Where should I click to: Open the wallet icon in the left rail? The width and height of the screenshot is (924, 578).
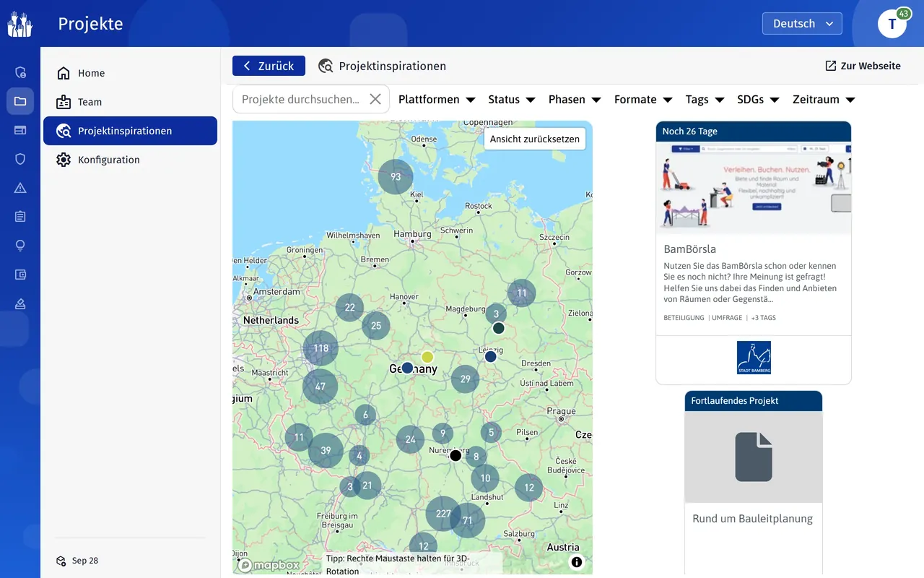tap(20, 275)
